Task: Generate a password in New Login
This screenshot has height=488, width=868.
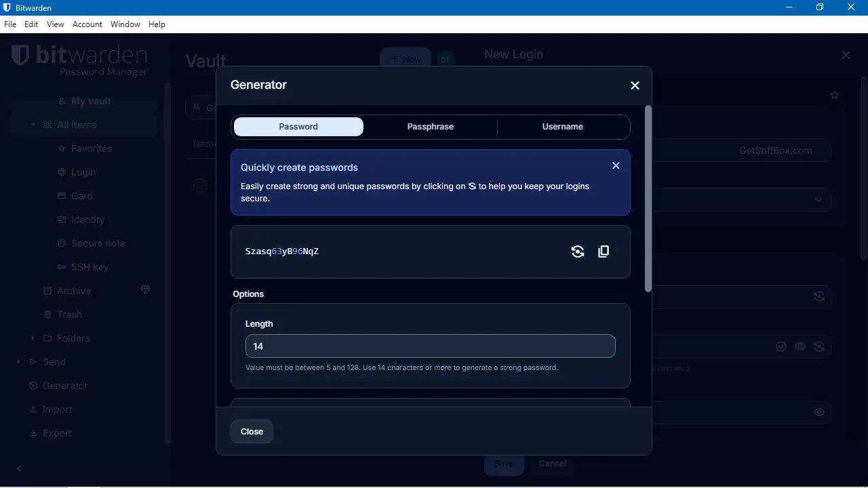Action: 819,346
